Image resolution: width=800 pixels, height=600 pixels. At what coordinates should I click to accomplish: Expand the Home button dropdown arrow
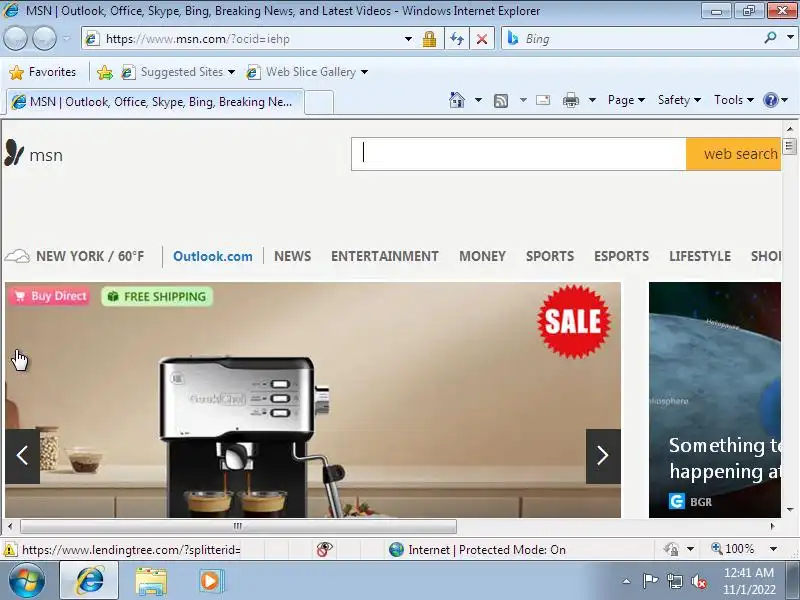click(x=478, y=100)
